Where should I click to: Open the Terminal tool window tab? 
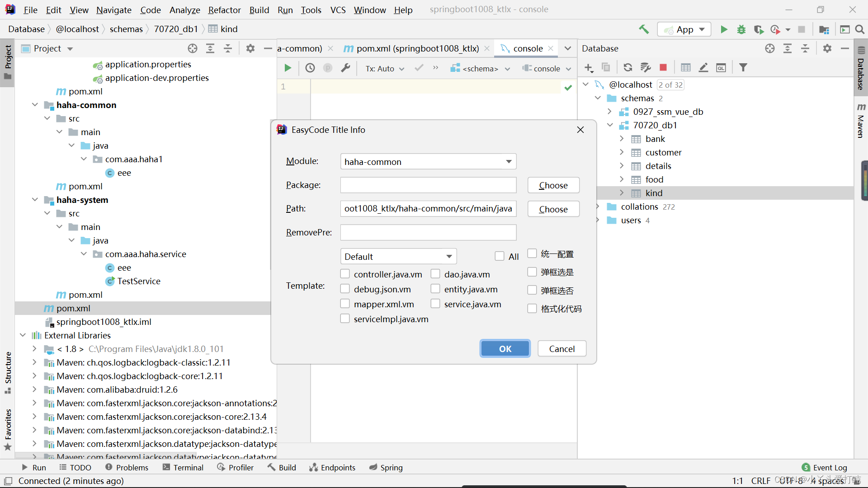[183, 467]
